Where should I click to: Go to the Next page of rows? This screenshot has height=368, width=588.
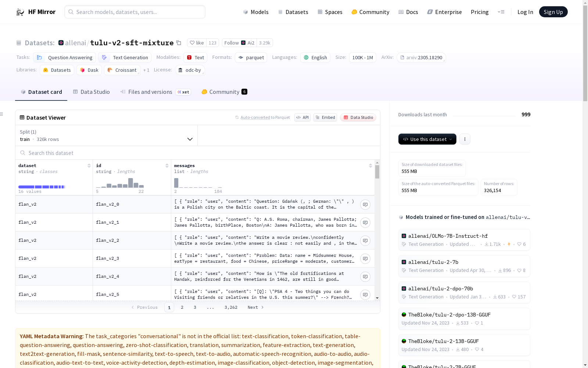[x=256, y=307]
